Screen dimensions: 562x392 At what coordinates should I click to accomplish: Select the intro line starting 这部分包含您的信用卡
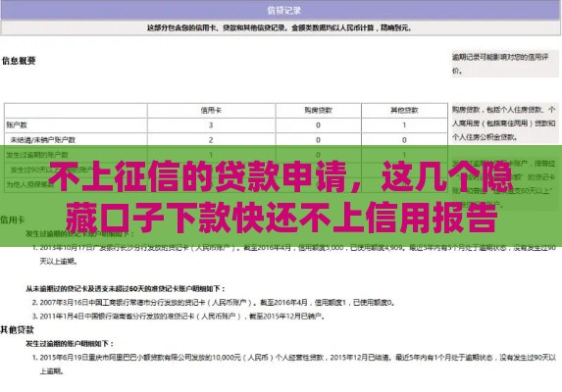280,27
